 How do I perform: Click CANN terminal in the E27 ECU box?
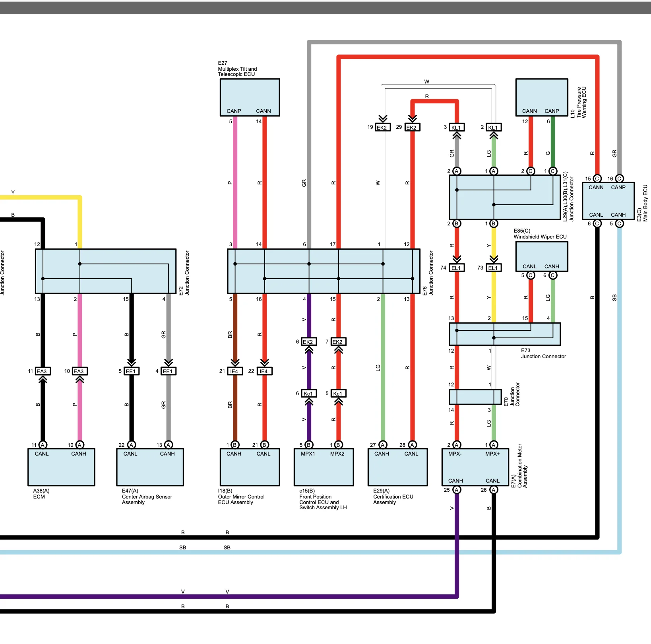(x=263, y=111)
